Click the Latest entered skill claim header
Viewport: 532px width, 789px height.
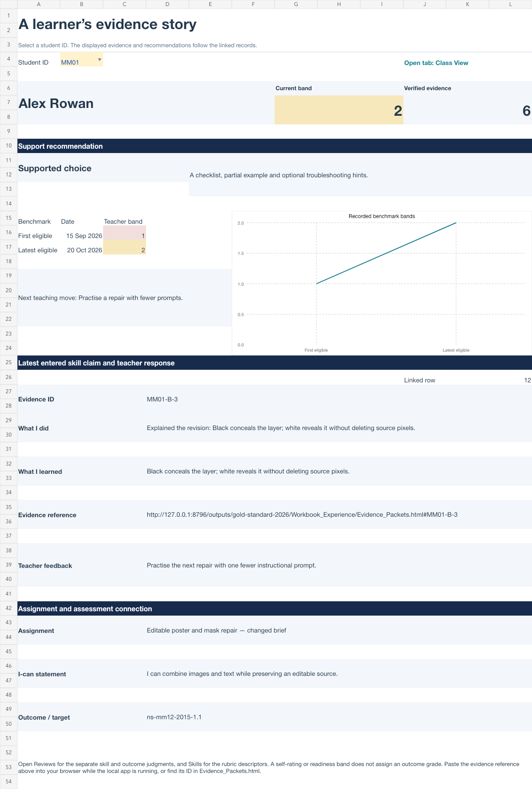coord(275,363)
